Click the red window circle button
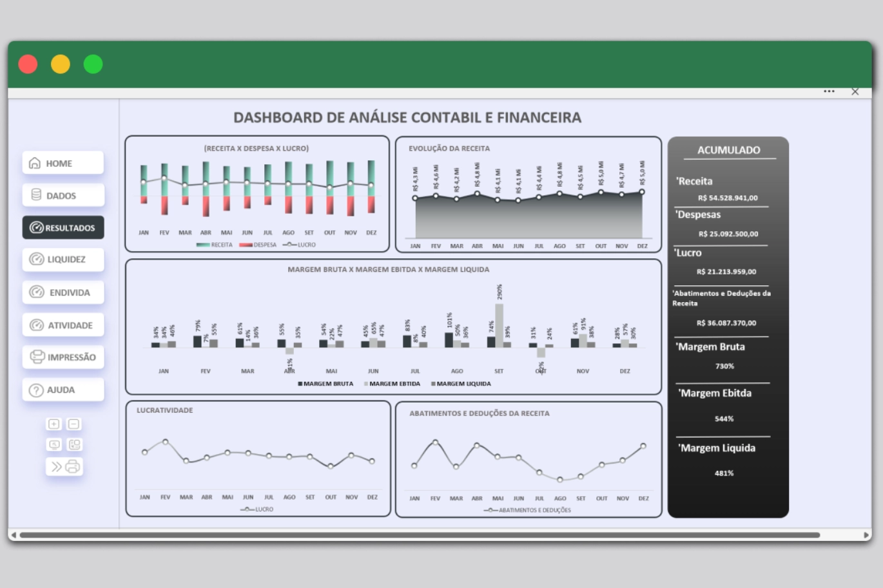Viewport: 883px width, 588px height. [x=28, y=64]
